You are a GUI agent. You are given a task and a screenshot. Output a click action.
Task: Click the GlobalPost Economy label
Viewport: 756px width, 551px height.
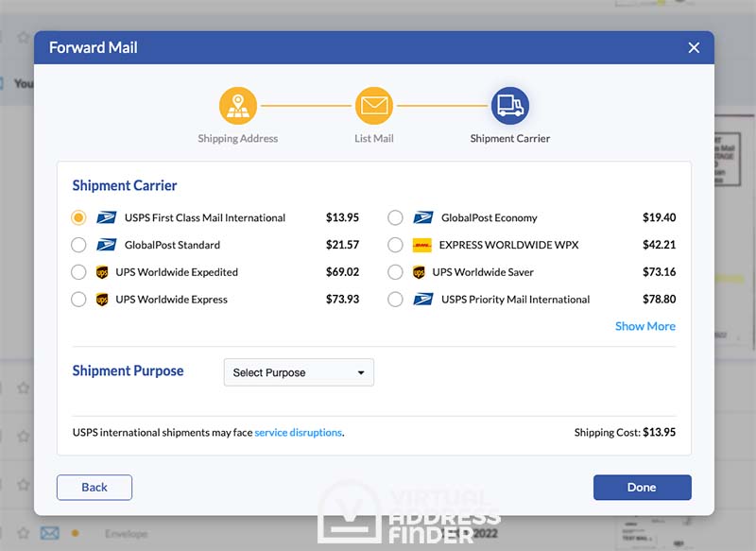(490, 218)
